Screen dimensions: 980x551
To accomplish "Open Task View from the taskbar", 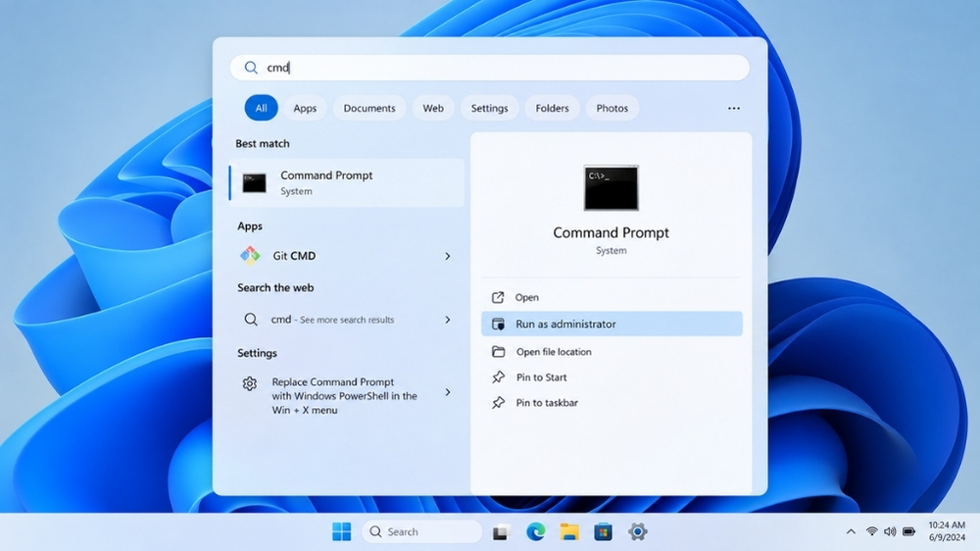I will pyautogui.click(x=500, y=532).
